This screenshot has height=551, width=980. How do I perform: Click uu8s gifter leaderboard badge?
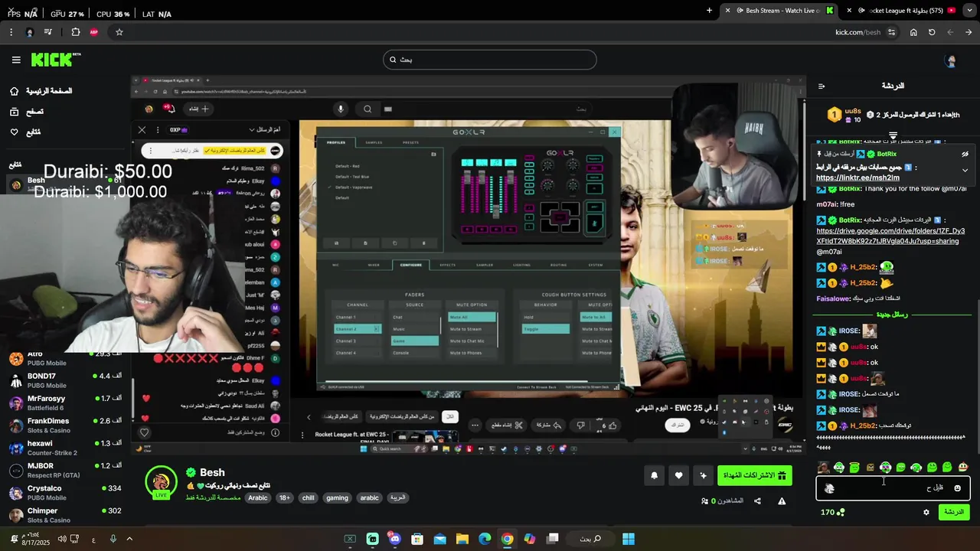point(844,115)
